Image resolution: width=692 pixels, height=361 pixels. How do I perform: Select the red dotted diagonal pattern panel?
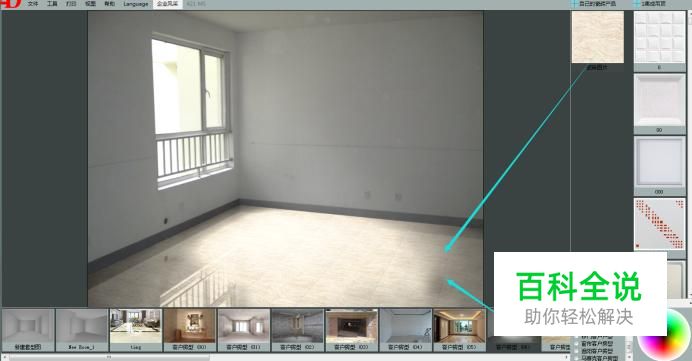click(659, 224)
